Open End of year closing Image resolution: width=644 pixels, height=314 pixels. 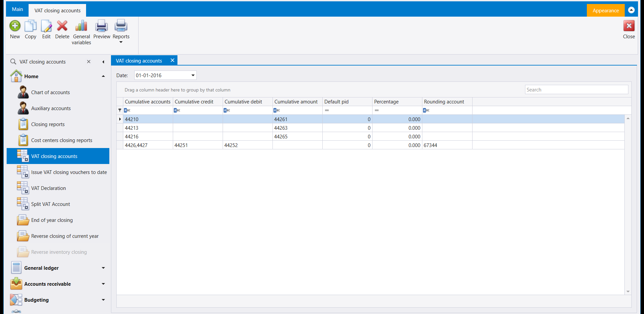(x=52, y=220)
